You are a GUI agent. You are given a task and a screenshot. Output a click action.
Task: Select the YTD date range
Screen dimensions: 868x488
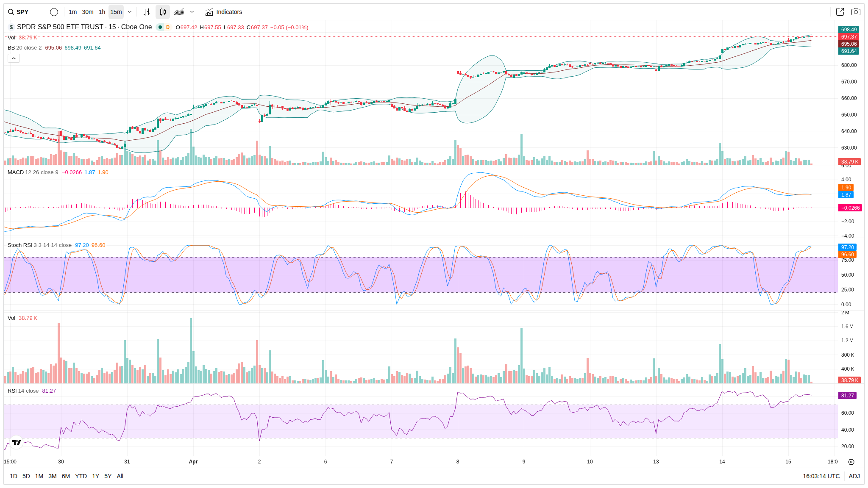click(81, 476)
